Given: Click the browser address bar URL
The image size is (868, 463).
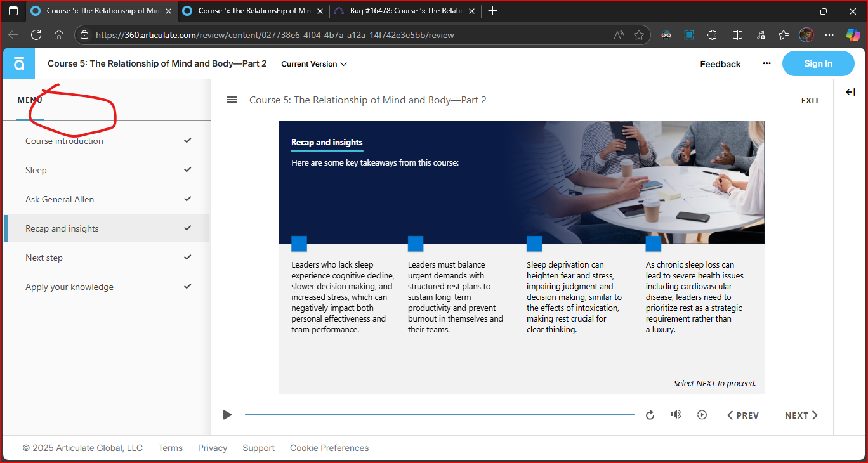Looking at the screenshot, I should [275, 35].
